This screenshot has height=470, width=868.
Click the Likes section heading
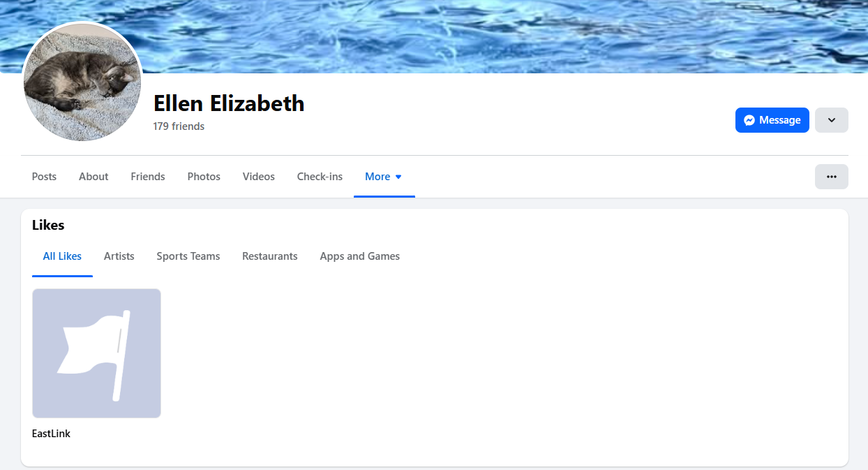click(x=48, y=225)
